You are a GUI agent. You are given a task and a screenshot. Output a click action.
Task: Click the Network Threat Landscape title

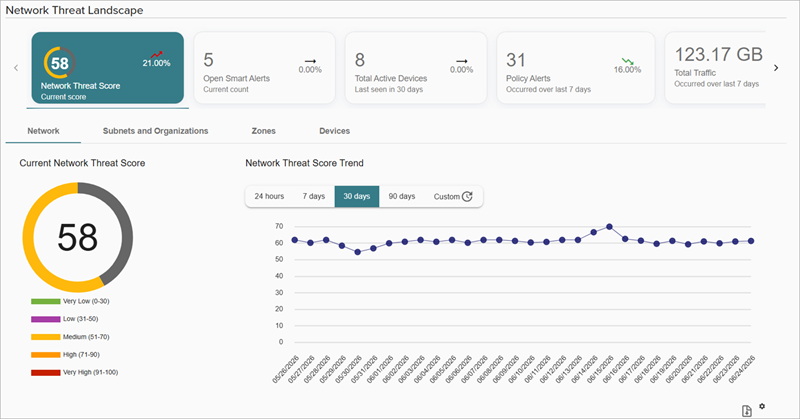tap(74, 10)
